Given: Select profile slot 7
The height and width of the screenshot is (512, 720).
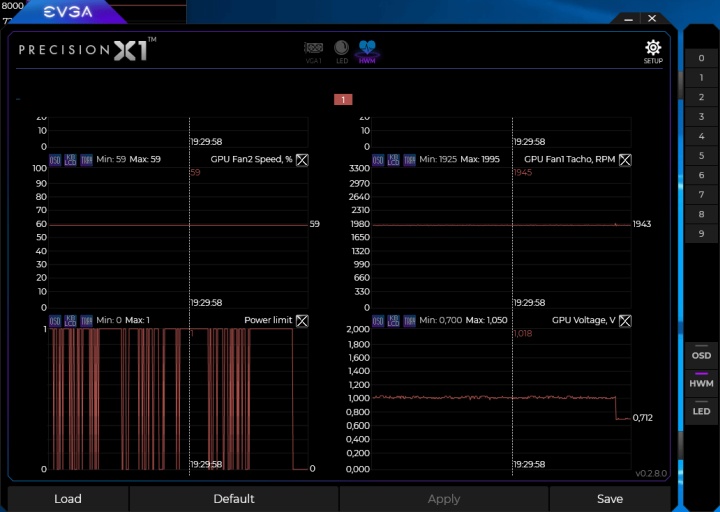Looking at the screenshot, I should (x=701, y=195).
